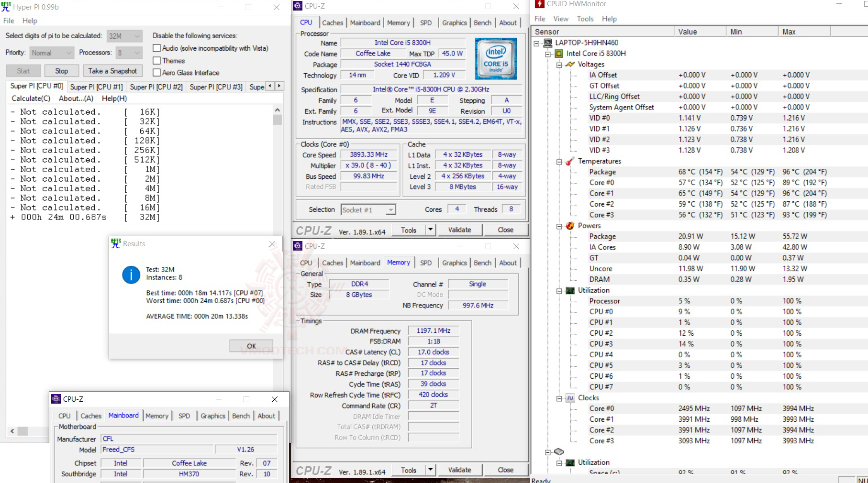Collapse the Voltages section

tap(559, 65)
